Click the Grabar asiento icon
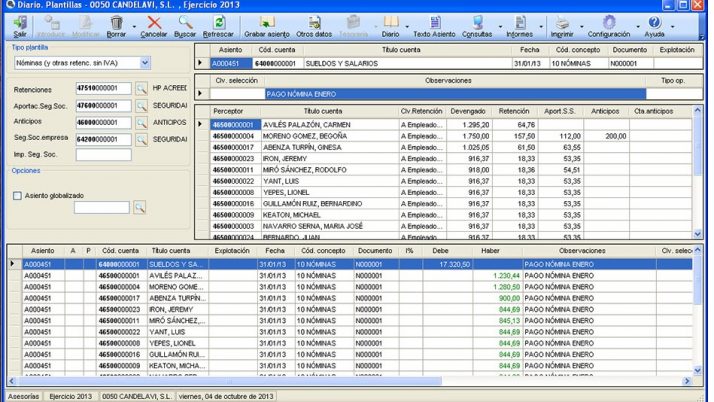Image resolution: width=714 pixels, height=402 pixels. [267, 23]
